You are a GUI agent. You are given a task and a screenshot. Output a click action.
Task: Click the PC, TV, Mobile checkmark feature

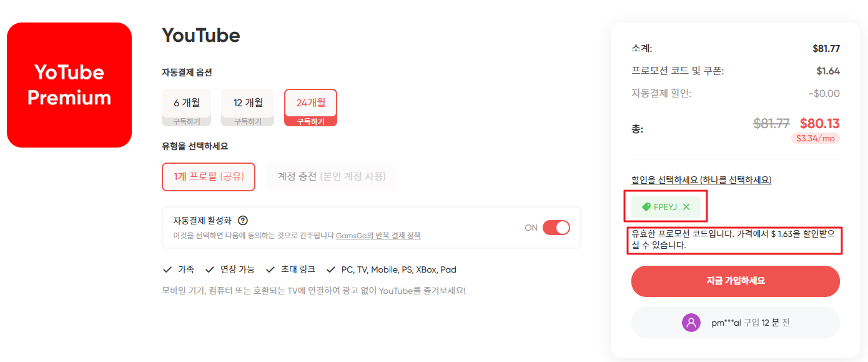(391, 269)
